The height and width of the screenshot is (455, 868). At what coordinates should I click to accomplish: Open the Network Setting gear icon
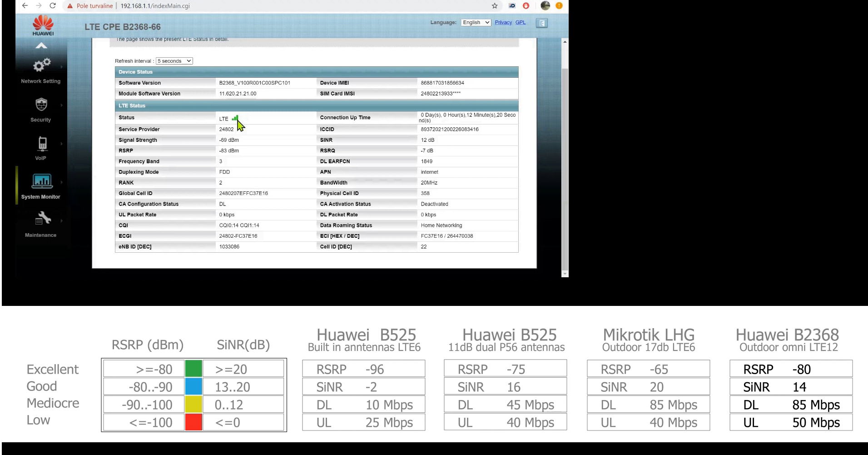click(x=41, y=65)
